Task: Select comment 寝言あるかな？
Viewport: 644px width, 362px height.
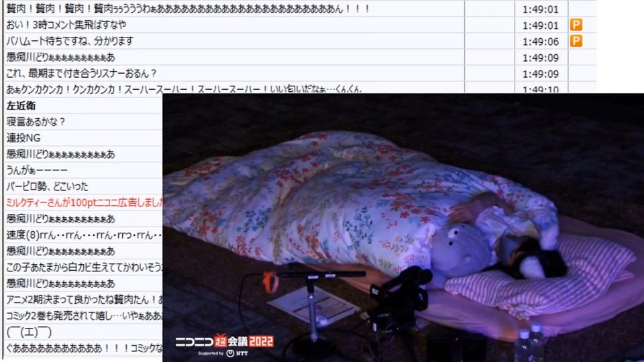Action: click(36, 122)
